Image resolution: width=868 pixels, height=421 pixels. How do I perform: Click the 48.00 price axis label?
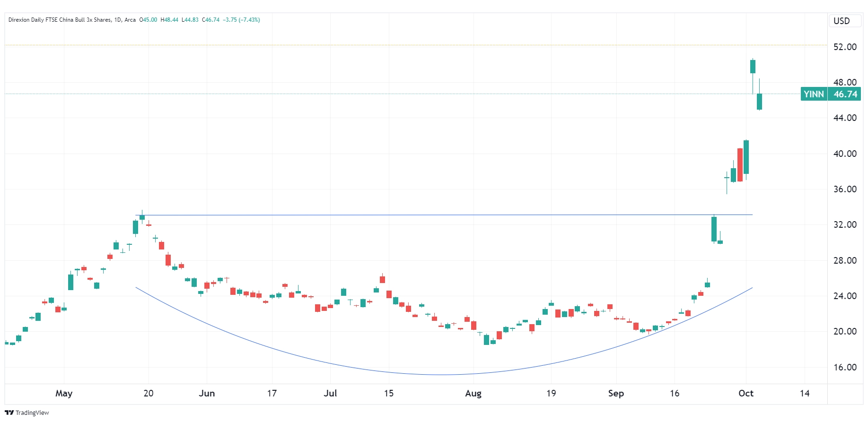point(845,82)
